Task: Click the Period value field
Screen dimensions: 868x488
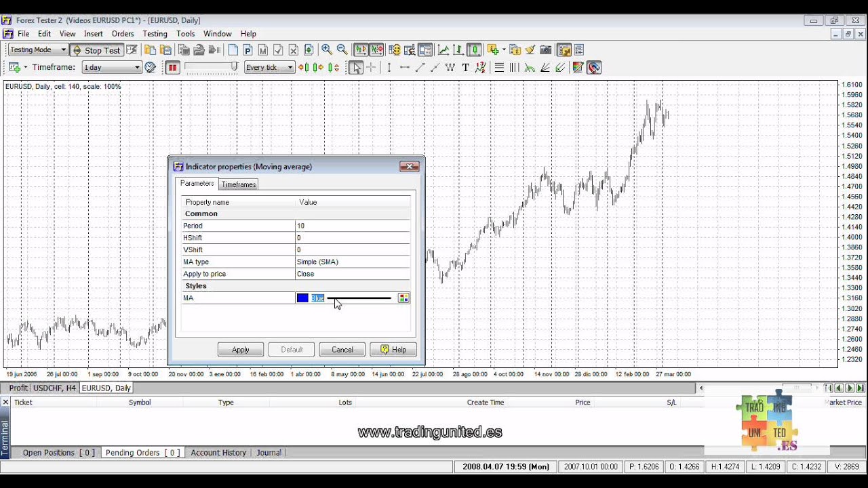Action: (x=353, y=226)
